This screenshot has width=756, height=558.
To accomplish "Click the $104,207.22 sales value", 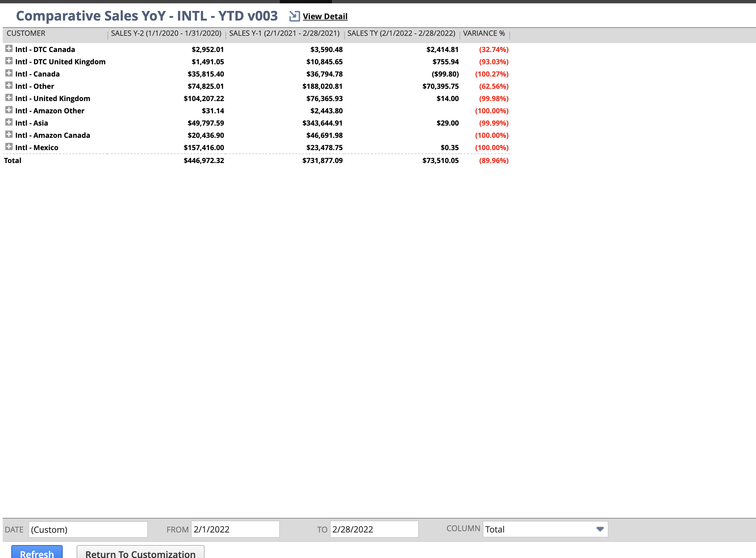I will (204, 99).
